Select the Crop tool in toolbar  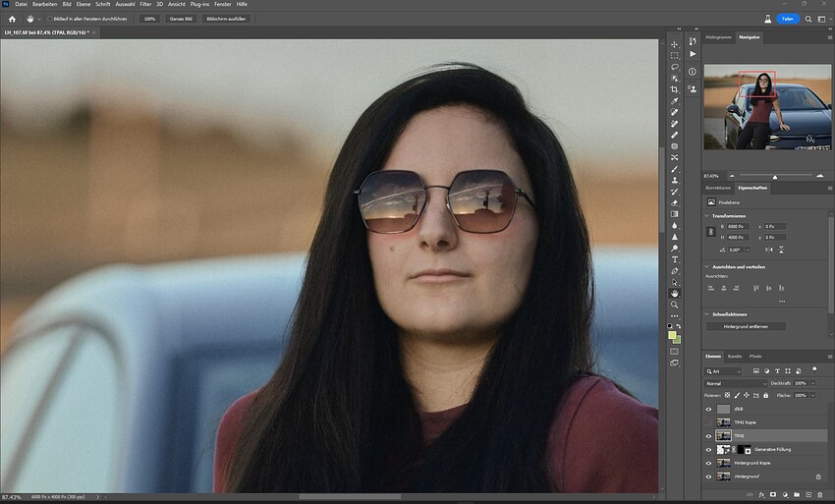(x=675, y=89)
